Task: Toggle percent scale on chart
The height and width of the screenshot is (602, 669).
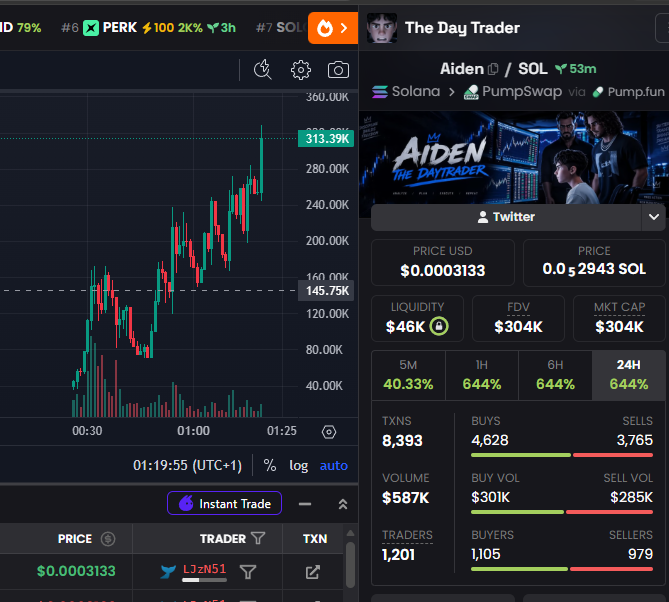Action: pos(270,465)
